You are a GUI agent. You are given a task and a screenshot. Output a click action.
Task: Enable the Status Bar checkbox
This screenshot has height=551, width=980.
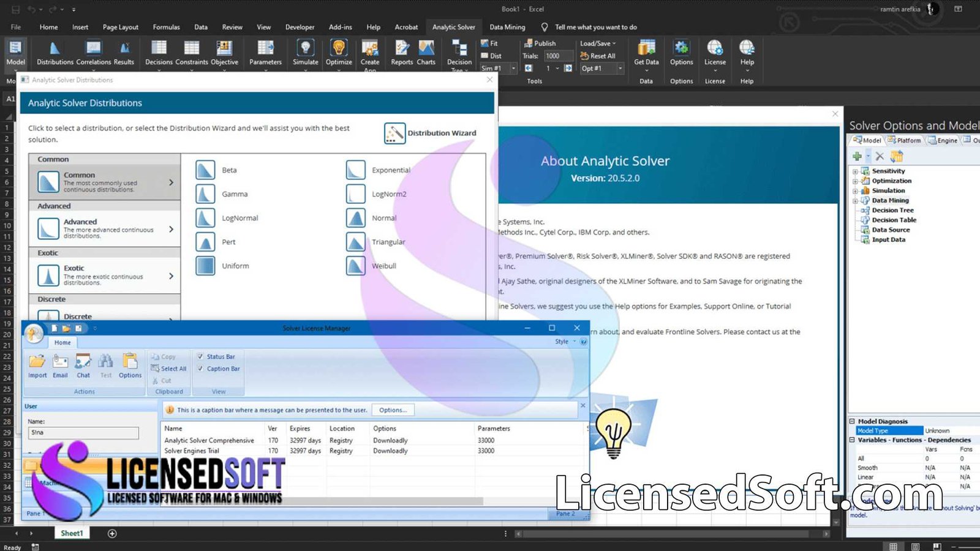202,356
